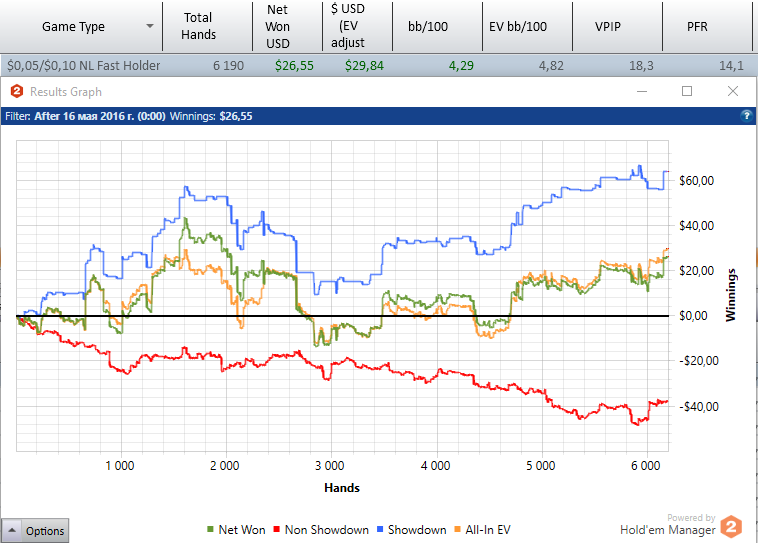Click the -$40,00 y-axis label
Screen dimensions: 758x543
point(699,407)
